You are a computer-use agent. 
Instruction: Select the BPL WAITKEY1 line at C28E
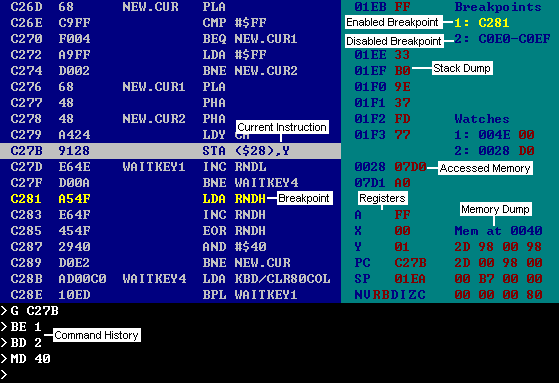tap(250, 295)
